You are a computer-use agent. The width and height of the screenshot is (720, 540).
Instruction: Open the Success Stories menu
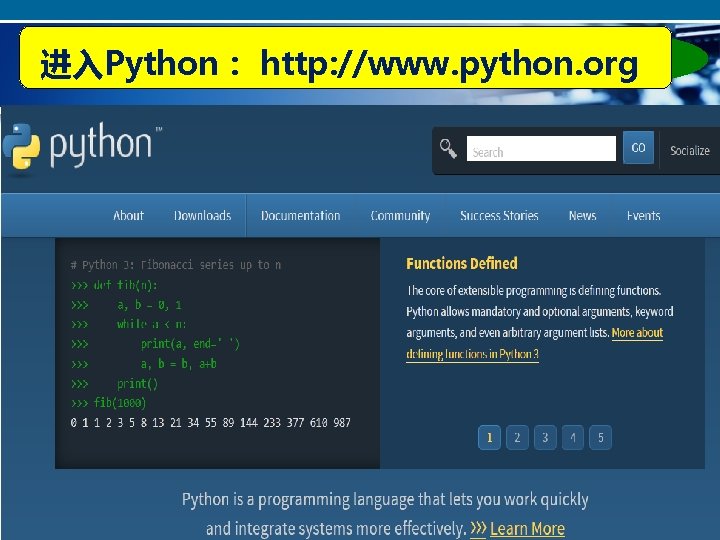499,215
